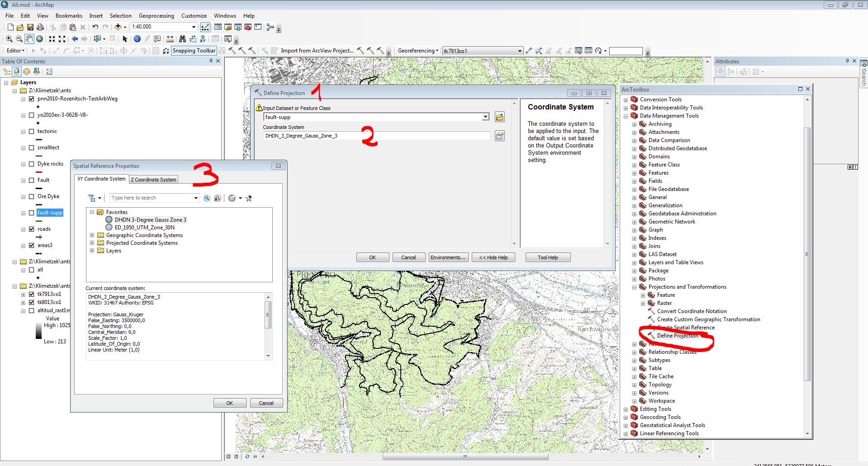This screenshot has height=466, width=868.
Task: Toggle visibility of tectonic layer
Action: 32,131
